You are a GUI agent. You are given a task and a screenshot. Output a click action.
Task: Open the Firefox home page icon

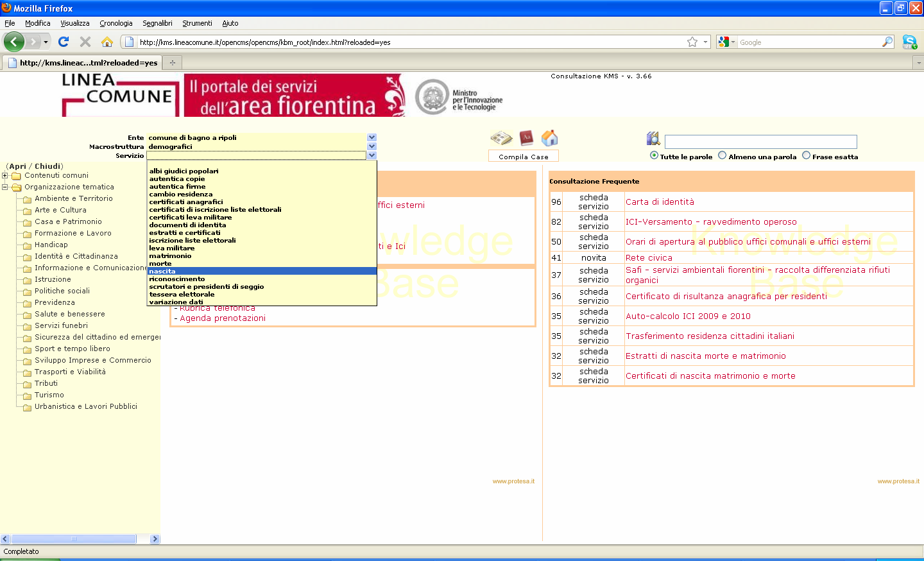pos(107,42)
